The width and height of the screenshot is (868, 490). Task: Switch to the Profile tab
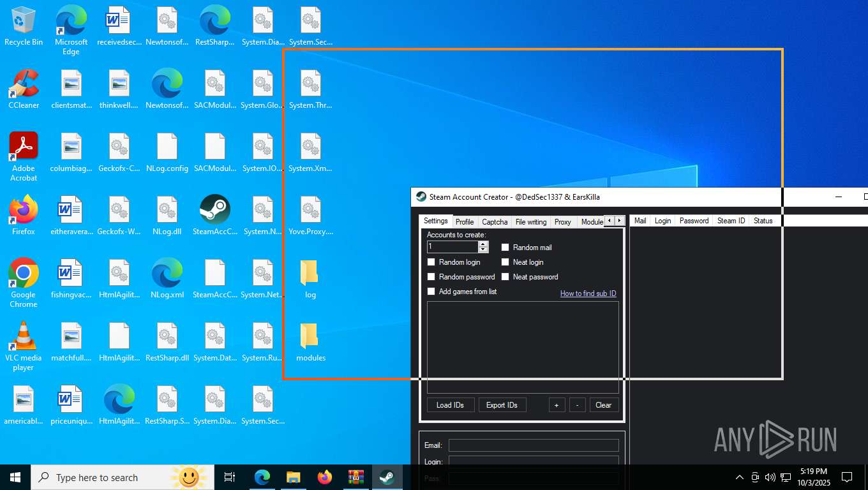[465, 222]
